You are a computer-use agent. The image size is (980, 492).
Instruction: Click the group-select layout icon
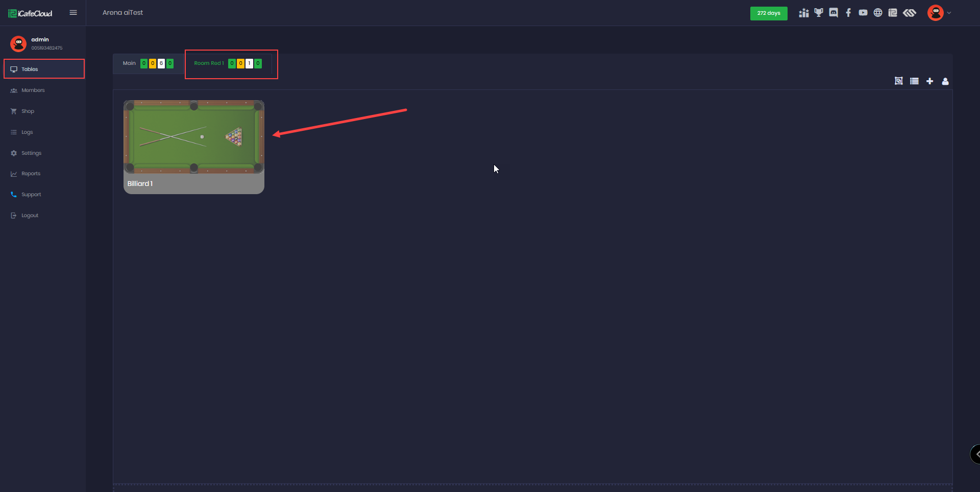coord(899,81)
